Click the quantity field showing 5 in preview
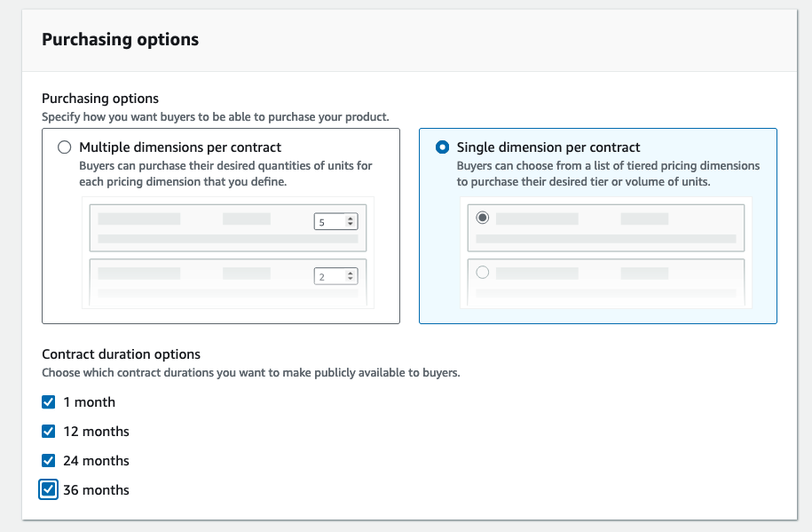The width and height of the screenshot is (812, 532). pyautogui.click(x=328, y=222)
